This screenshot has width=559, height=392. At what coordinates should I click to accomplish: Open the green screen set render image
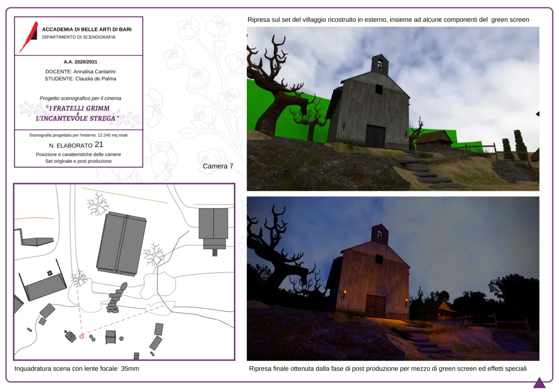(x=393, y=108)
